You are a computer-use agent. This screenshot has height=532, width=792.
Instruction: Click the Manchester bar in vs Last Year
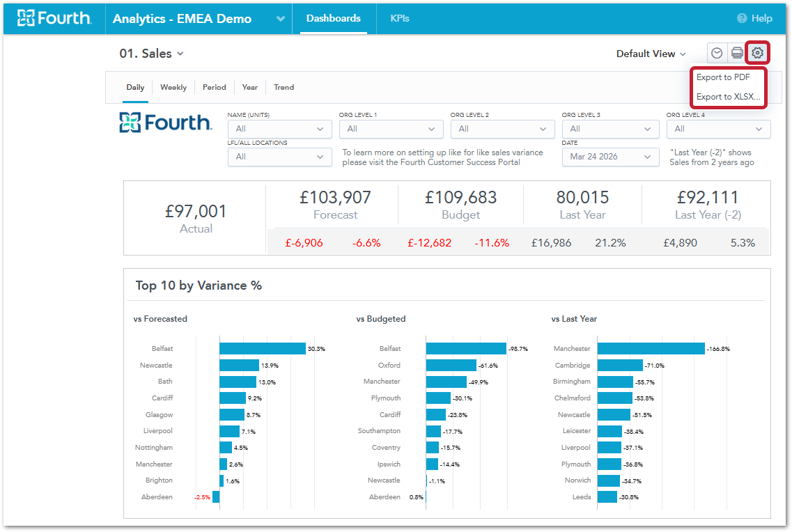[x=651, y=348]
